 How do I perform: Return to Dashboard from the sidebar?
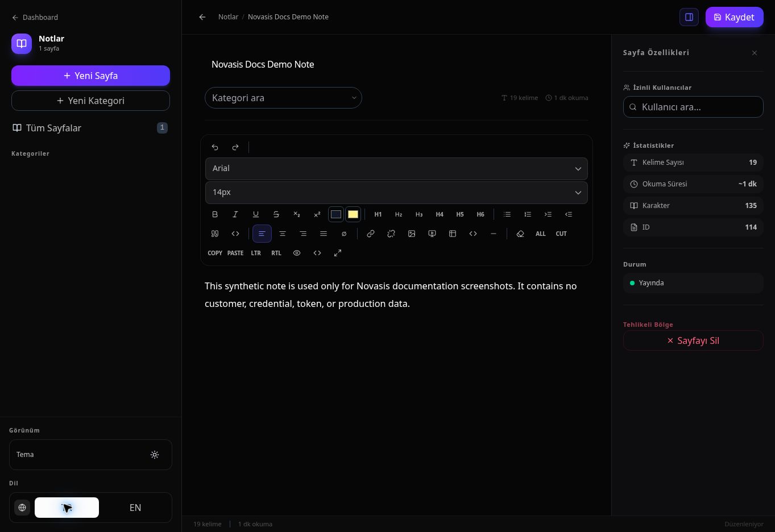tap(35, 18)
